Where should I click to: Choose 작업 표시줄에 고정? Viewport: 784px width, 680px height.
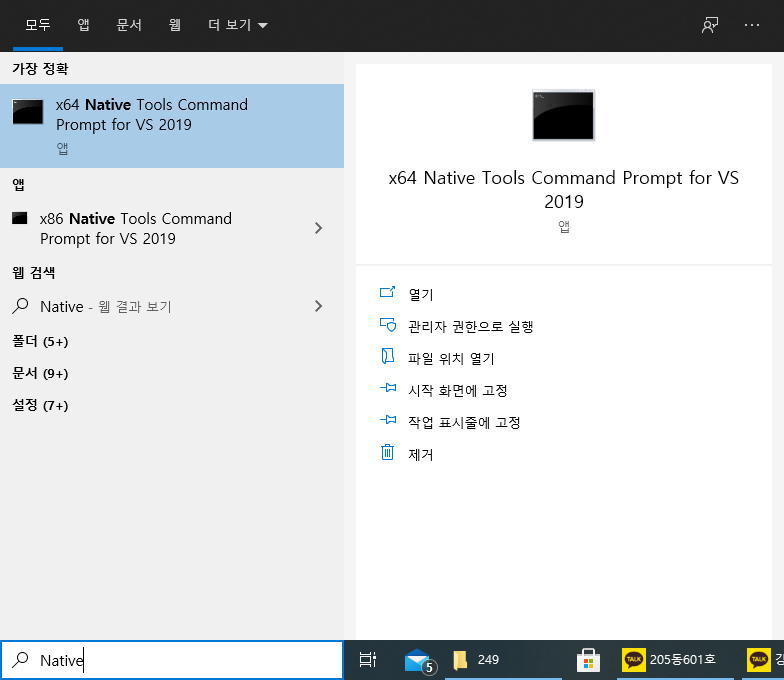pyautogui.click(x=464, y=422)
